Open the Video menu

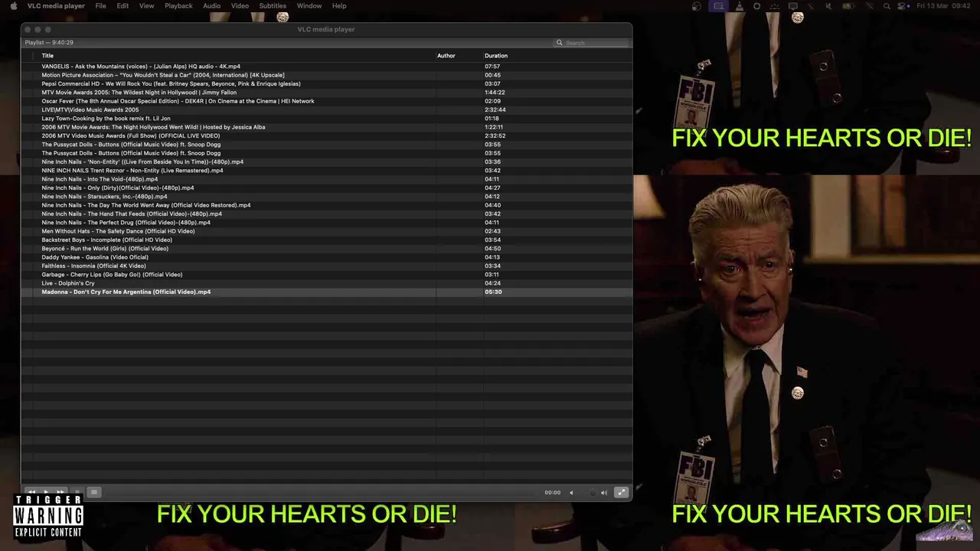(240, 5)
